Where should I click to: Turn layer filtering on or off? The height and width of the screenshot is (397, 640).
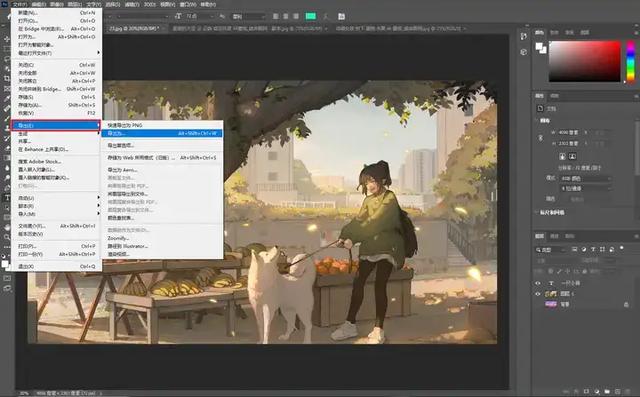(x=622, y=248)
